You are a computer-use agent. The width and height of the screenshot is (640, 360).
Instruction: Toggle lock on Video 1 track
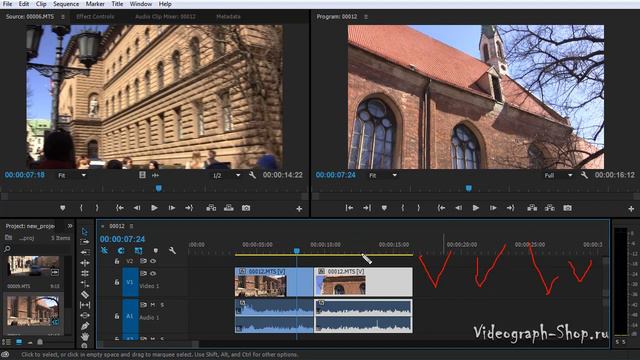point(117,282)
